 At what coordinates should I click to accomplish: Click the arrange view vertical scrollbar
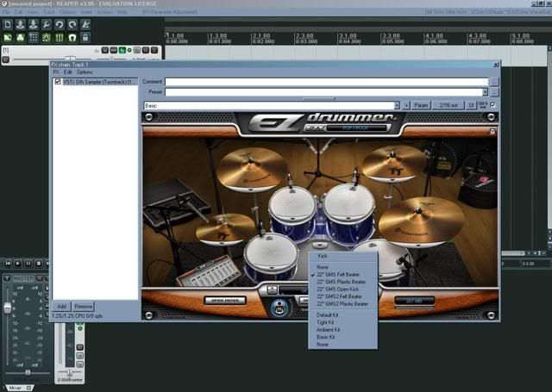(x=549, y=137)
